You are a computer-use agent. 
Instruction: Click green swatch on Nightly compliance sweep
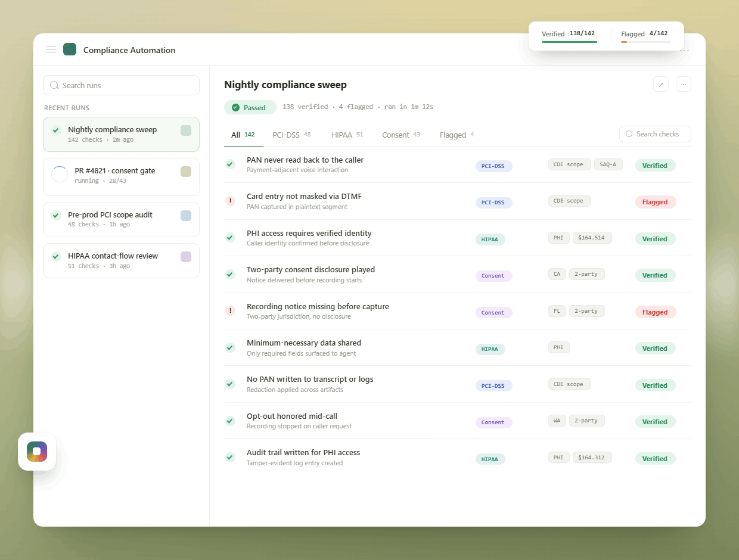[186, 130]
